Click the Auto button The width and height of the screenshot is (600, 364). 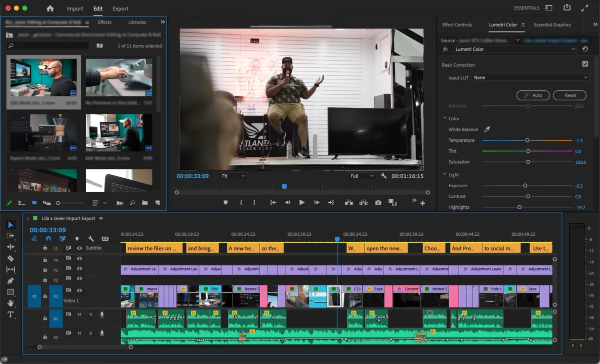533,95
